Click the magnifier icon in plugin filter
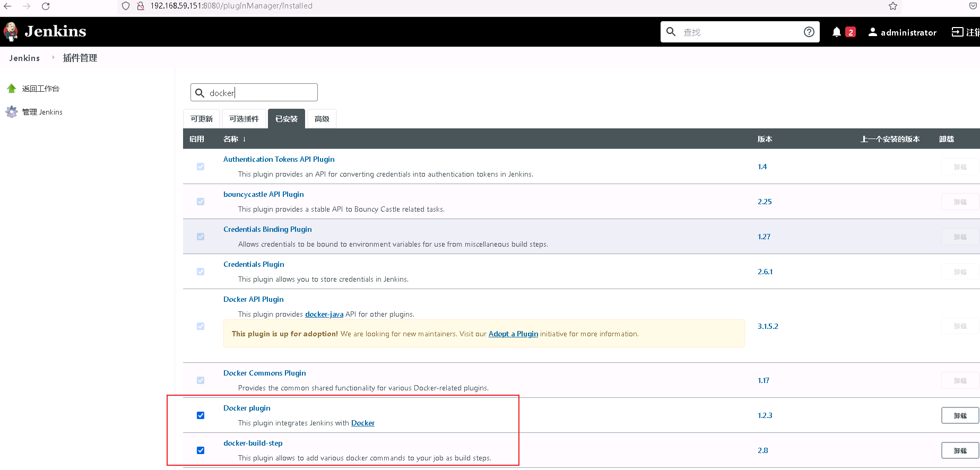This screenshot has height=470, width=980. pos(200,93)
